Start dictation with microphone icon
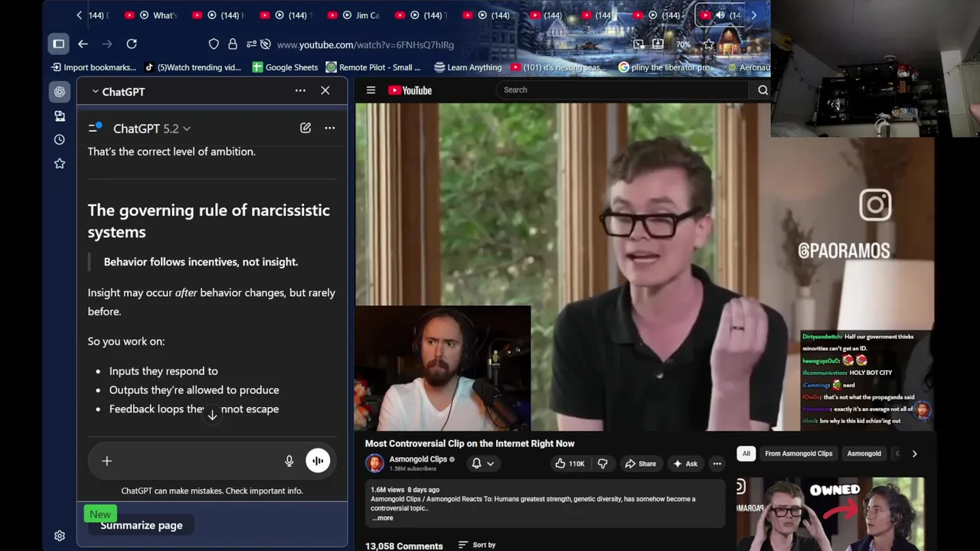Image resolution: width=980 pixels, height=551 pixels. [289, 461]
